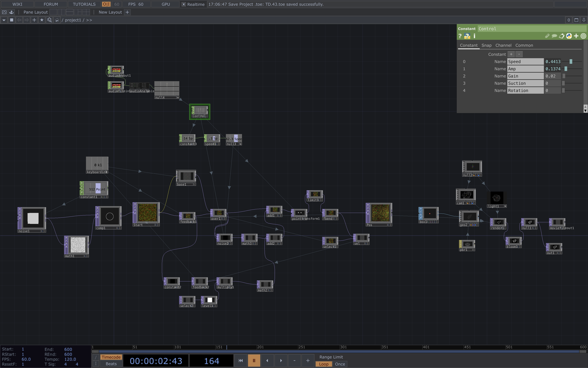This screenshot has height=368, width=588.
Task: Click the bookmark star icon in path bar
Action: pos(42,20)
